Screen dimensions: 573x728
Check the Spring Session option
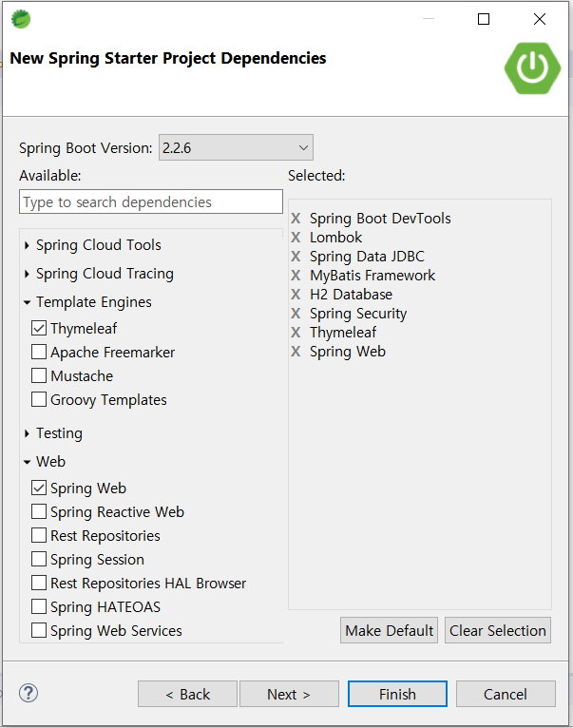(39, 559)
